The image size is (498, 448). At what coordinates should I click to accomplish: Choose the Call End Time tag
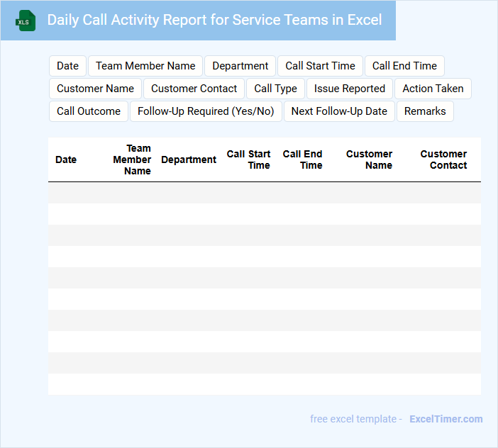click(x=404, y=66)
